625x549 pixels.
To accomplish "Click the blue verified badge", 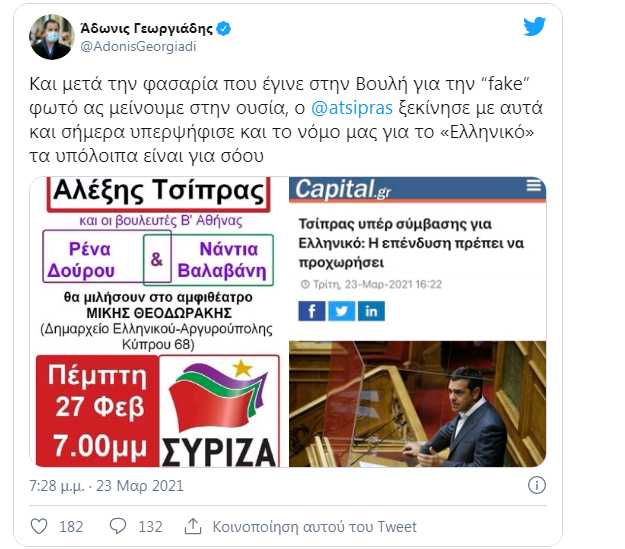I will 224,28.
